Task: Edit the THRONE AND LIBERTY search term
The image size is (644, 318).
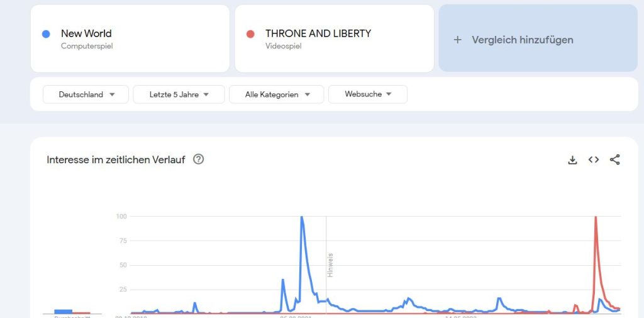Action: click(x=318, y=33)
